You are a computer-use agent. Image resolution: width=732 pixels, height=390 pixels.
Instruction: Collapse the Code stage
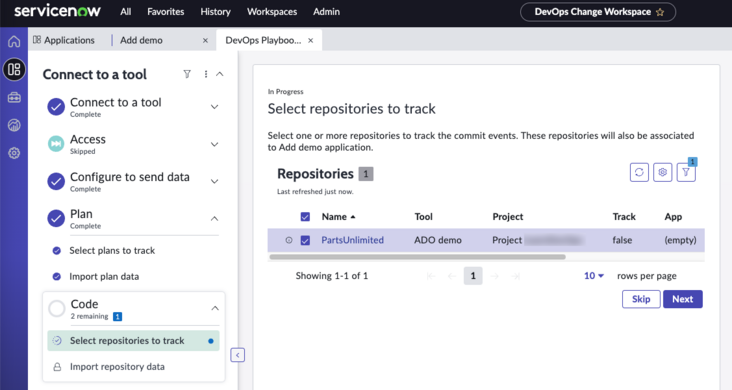[x=215, y=308]
